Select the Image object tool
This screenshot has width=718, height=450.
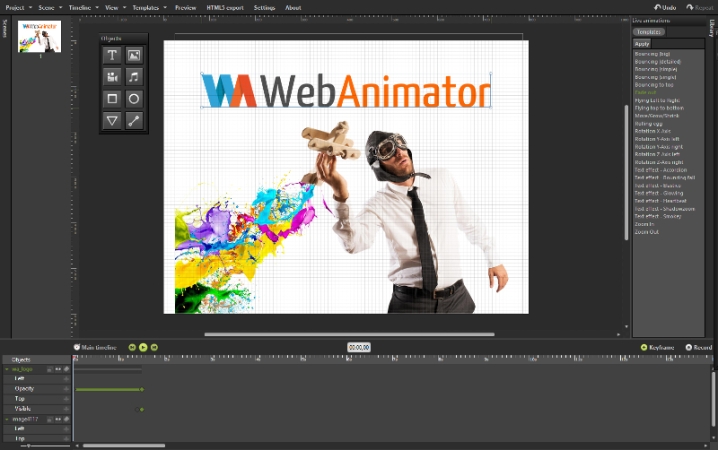pos(134,55)
